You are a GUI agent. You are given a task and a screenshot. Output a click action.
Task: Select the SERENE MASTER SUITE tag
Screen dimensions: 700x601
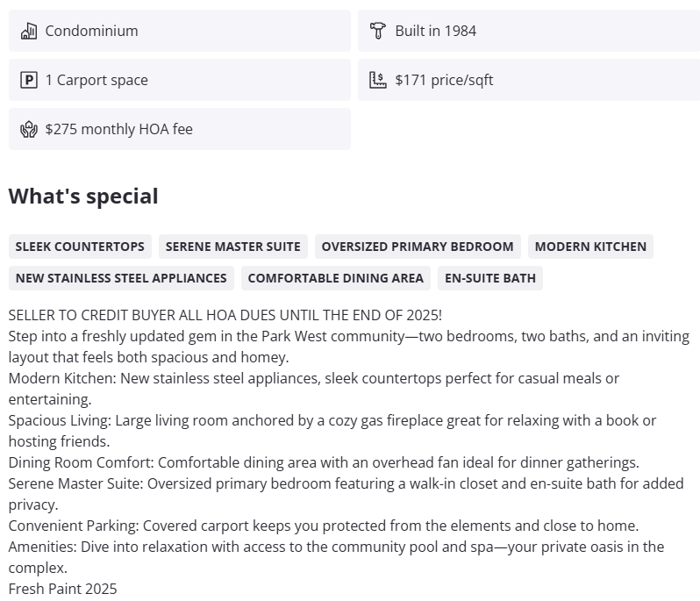232,247
